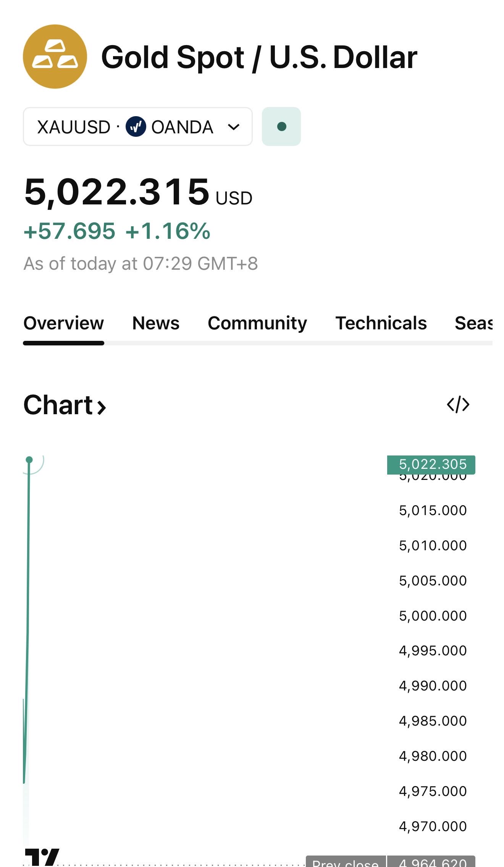Click the embed code icon
Image resolution: width=504 pixels, height=867 pixels.
[x=458, y=405]
